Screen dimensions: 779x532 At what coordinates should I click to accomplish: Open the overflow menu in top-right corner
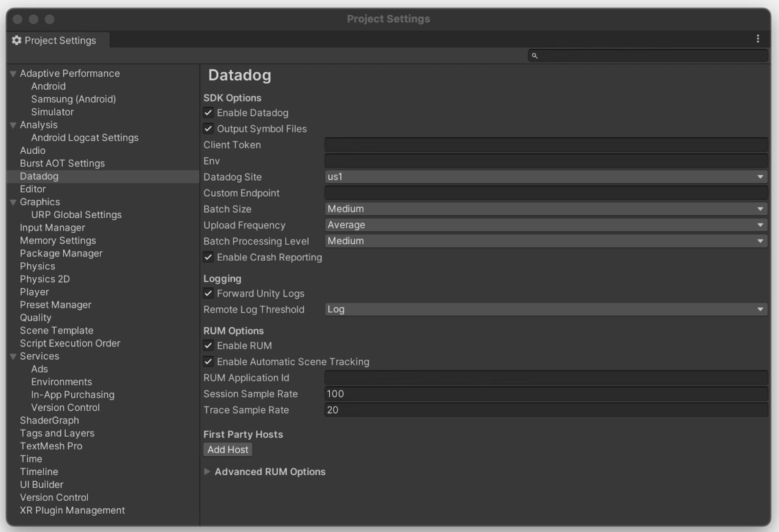coord(758,39)
